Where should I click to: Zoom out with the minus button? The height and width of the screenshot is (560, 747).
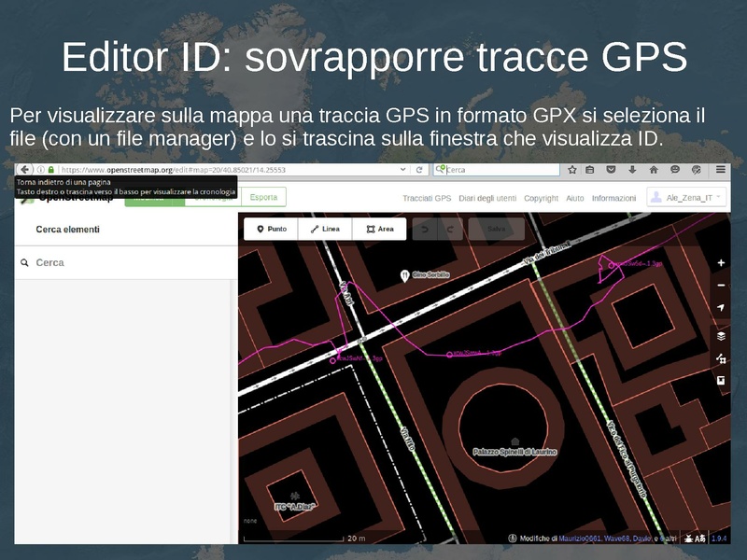721,286
